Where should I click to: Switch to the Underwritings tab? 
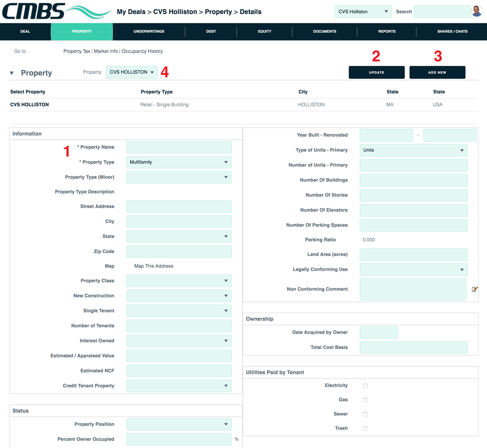pyautogui.click(x=149, y=31)
